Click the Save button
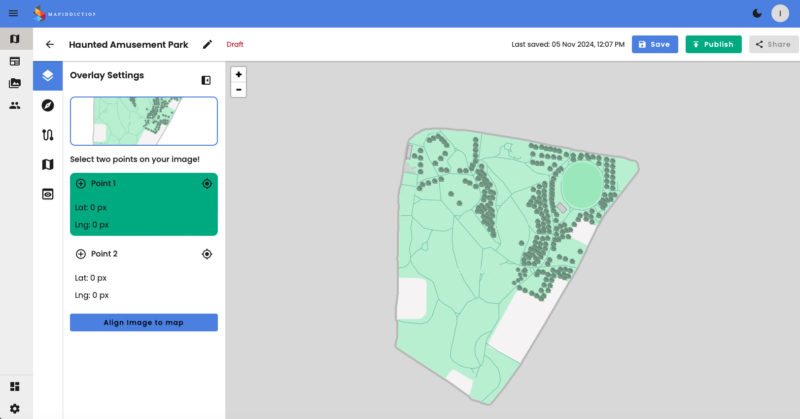This screenshot has height=419, width=800. point(654,44)
